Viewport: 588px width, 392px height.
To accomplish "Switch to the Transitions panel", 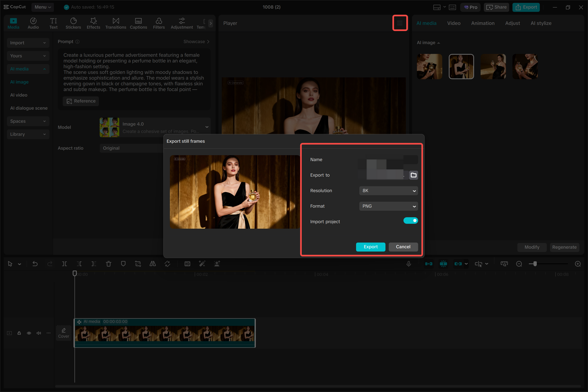I will (x=116, y=23).
